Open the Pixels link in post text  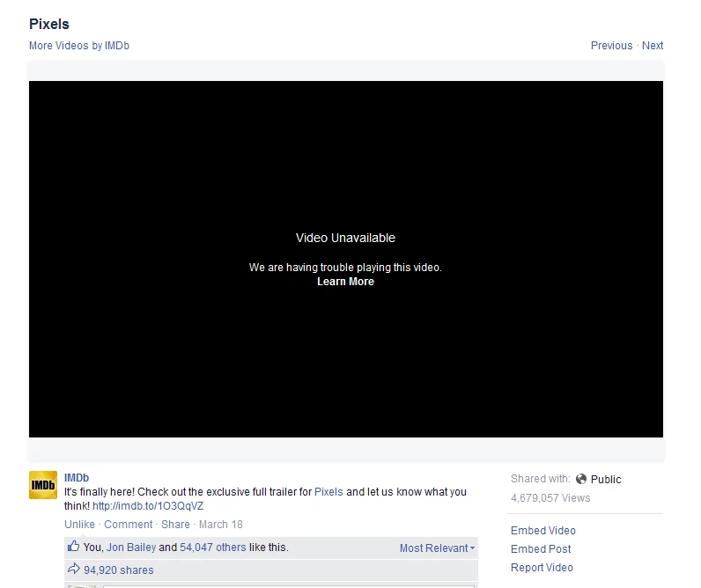pos(328,492)
